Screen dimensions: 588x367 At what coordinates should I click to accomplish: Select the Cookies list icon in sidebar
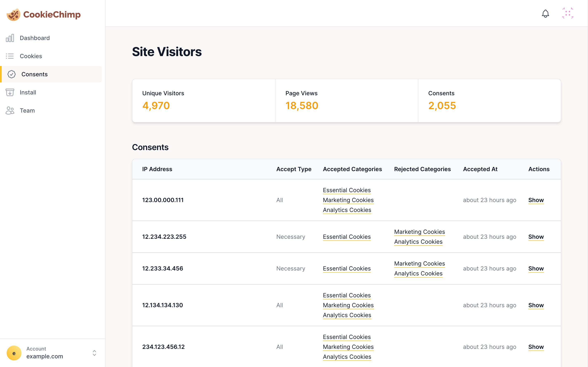point(10,56)
